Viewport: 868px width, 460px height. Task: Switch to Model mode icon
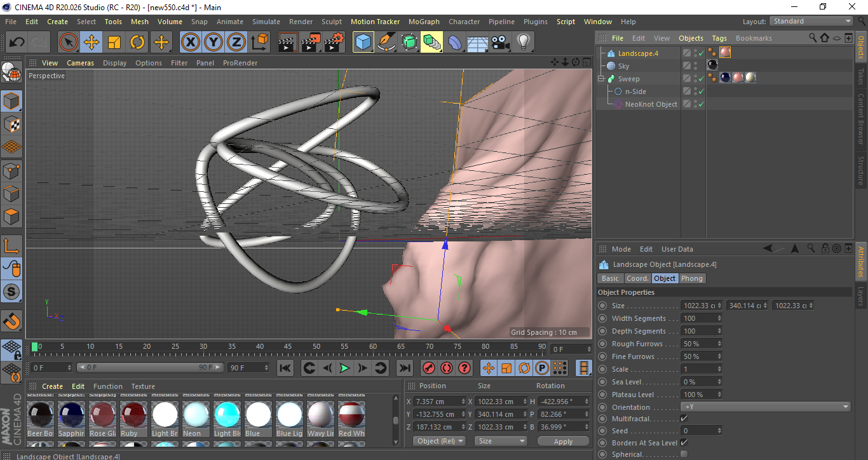pyautogui.click(x=11, y=101)
